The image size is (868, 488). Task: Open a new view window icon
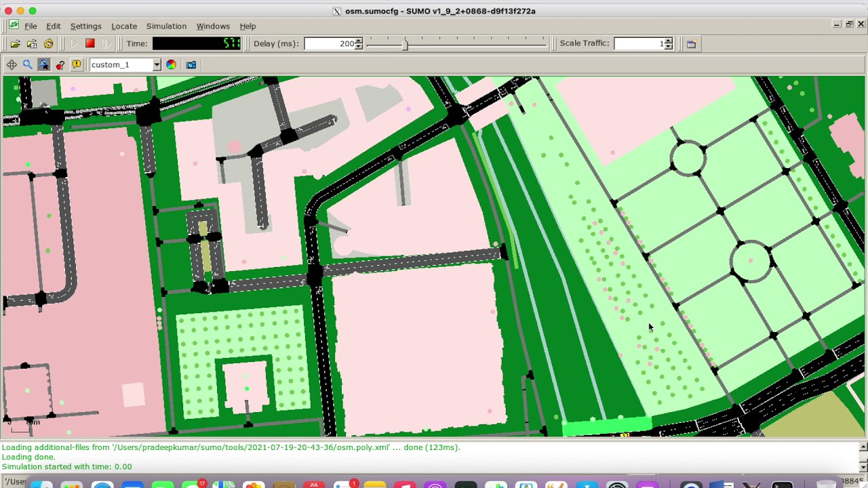click(691, 43)
